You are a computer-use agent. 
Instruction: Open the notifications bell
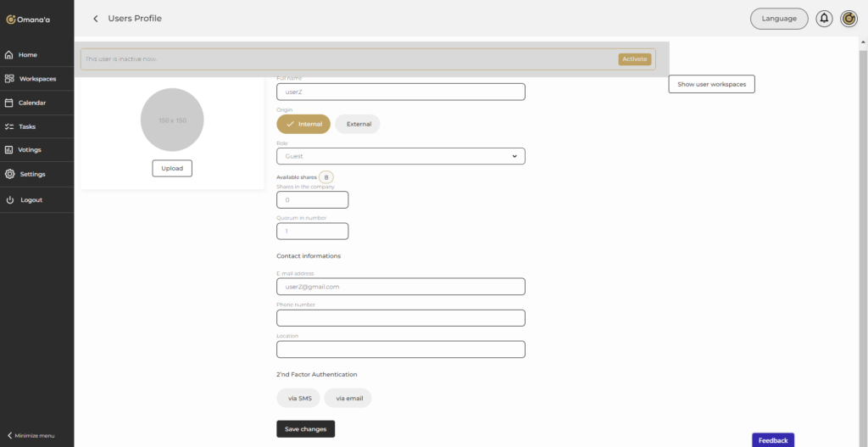(824, 19)
